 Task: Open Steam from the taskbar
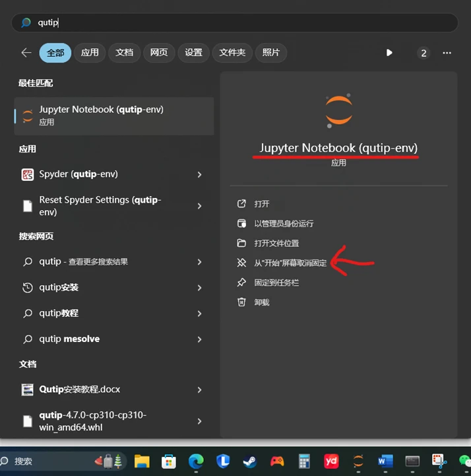250,461
